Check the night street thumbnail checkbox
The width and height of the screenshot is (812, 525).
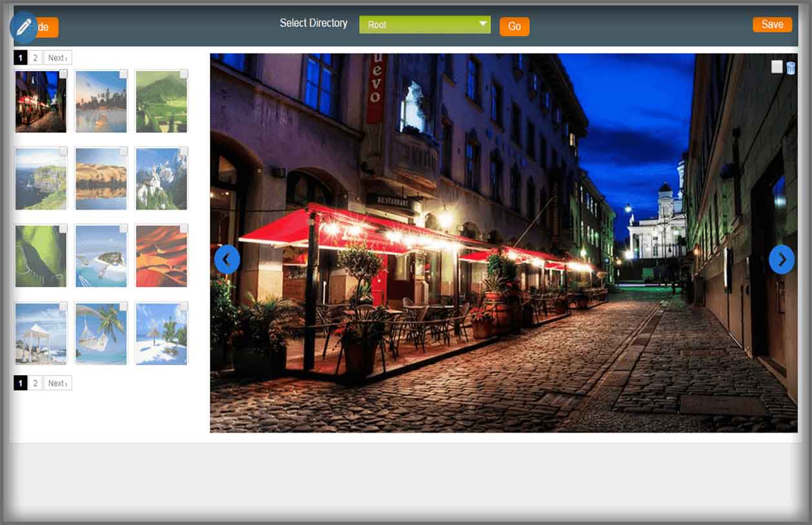63,74
